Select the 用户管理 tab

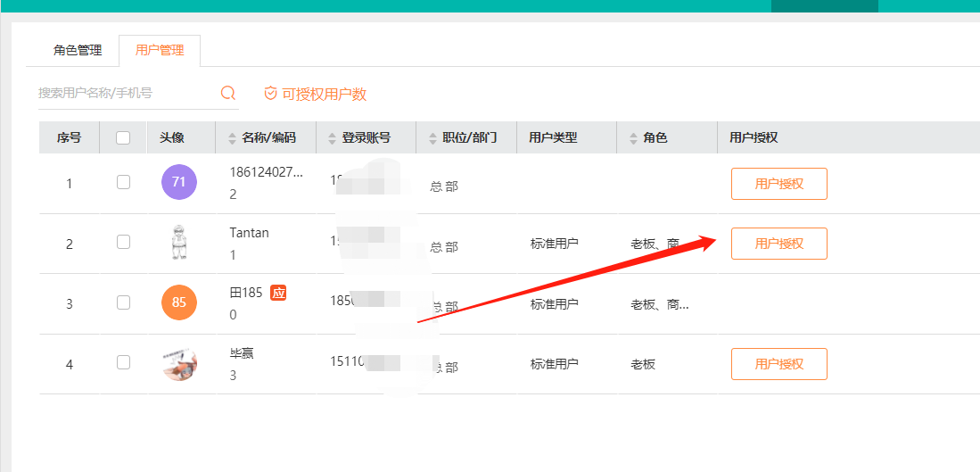[x=160, y=51]
